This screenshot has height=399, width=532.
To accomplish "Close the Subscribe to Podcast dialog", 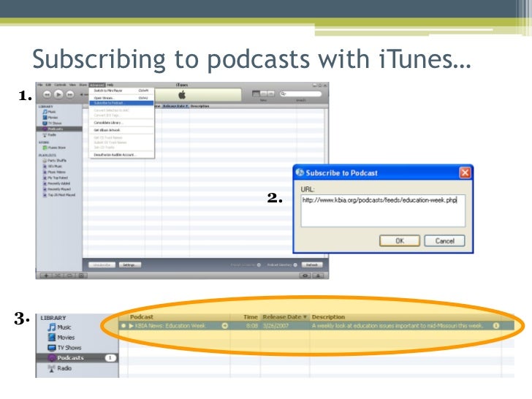I will click(x=465, y=172).
